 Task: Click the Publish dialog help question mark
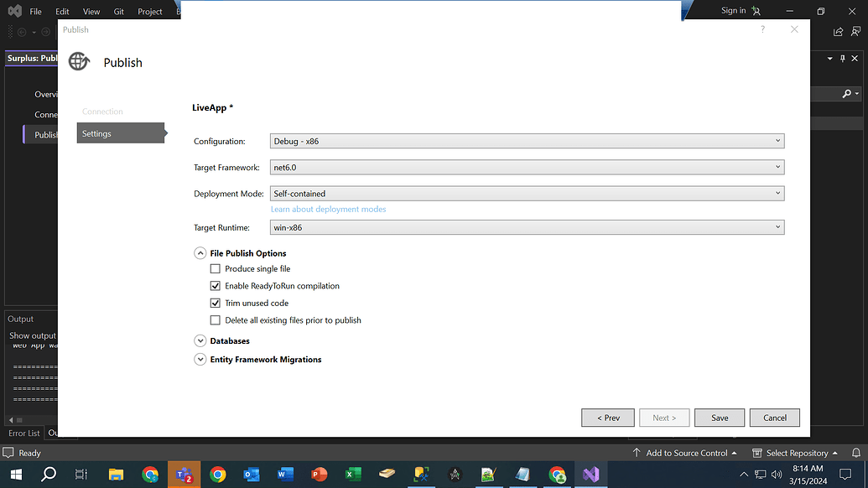click(761, 29)
